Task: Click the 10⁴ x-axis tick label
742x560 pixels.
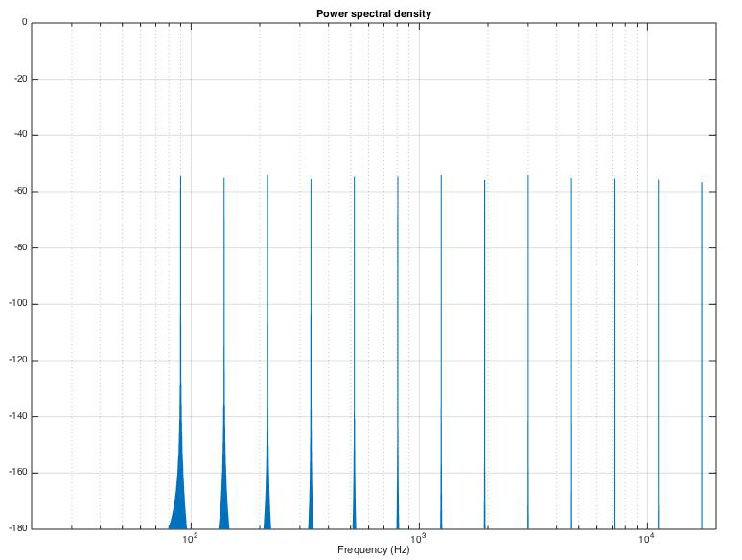Action: [x=646, y=539]
